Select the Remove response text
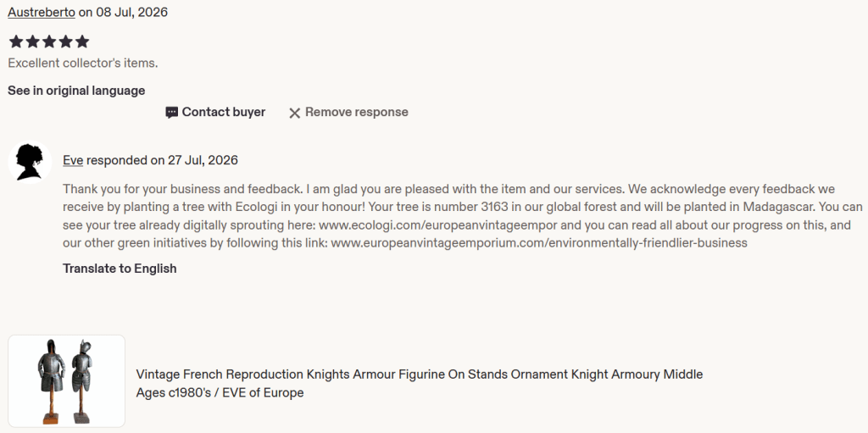Screen dimensions: 868x433 [x=357, y=112]
